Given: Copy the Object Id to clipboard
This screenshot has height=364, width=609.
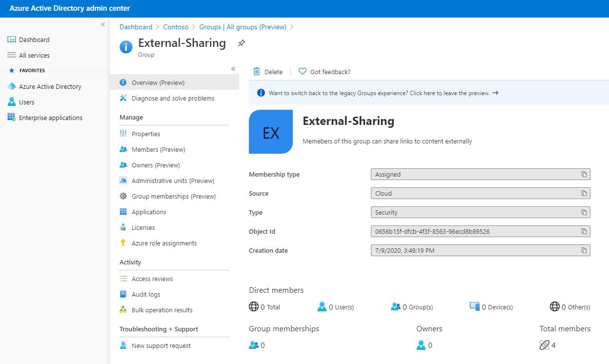Looking at the screenshot, I should pos(584,231).
